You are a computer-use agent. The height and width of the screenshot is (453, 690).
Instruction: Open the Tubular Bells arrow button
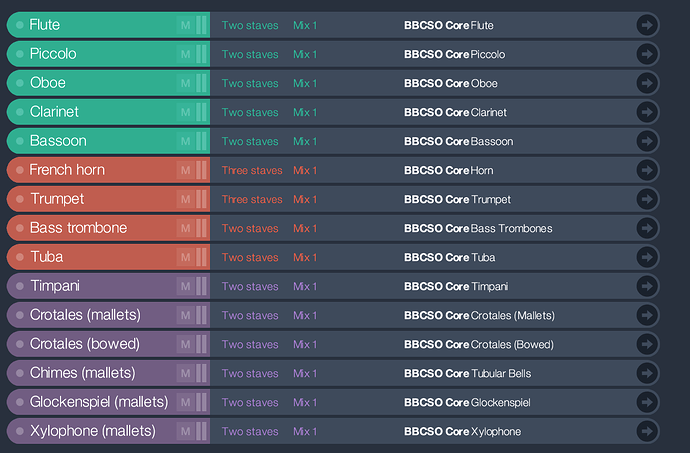[x=647, y=373]
